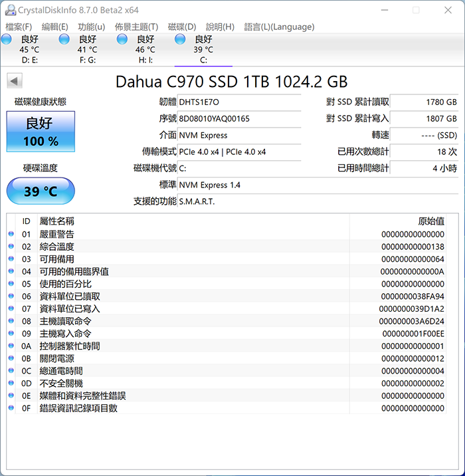Click the status dot for 09 主機寫入命令
Viewport: 465px width, 476px height.
click(x=11, y=333)
